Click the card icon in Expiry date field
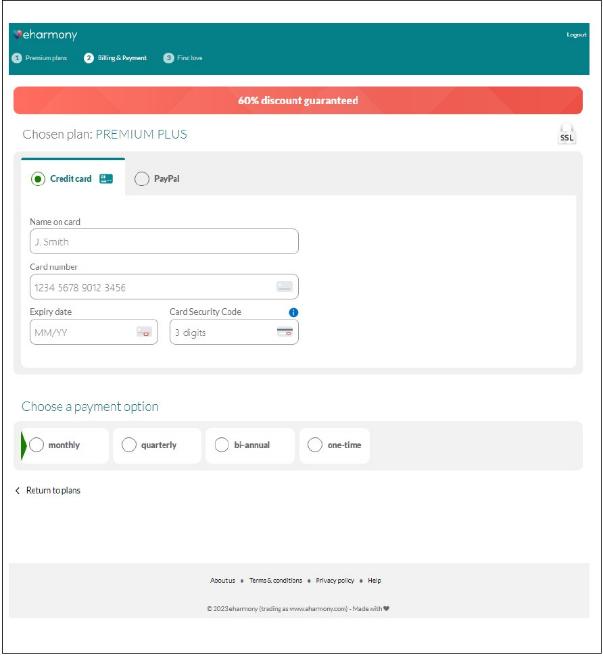The height and width of the screenshot is (657, 603). click(x=144, y=332)
